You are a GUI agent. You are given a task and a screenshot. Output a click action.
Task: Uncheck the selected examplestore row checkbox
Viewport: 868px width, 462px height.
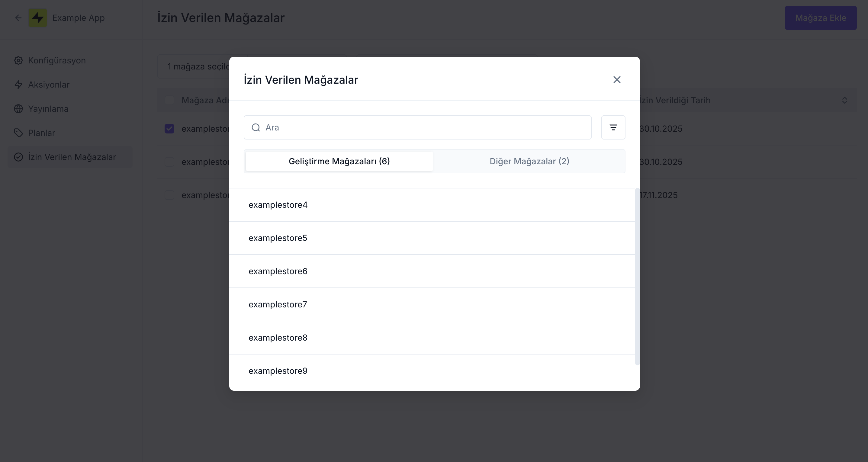169,128
